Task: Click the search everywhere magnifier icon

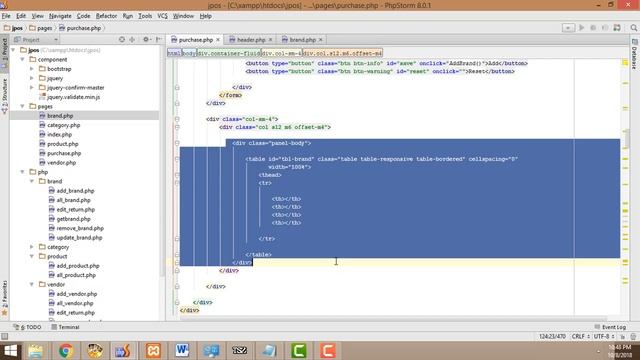Action: tap(633, 28)
